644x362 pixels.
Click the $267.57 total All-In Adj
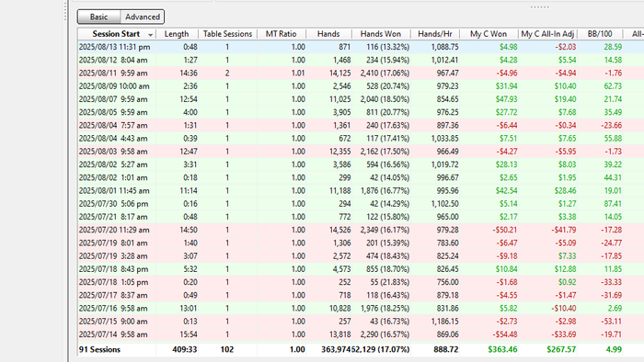pos(561,350)
